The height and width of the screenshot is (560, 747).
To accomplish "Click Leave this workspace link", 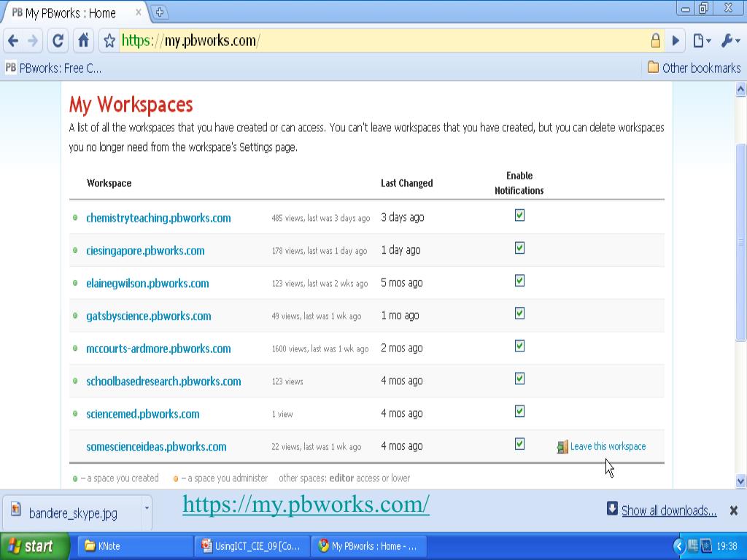I will [x=608, y=447].
